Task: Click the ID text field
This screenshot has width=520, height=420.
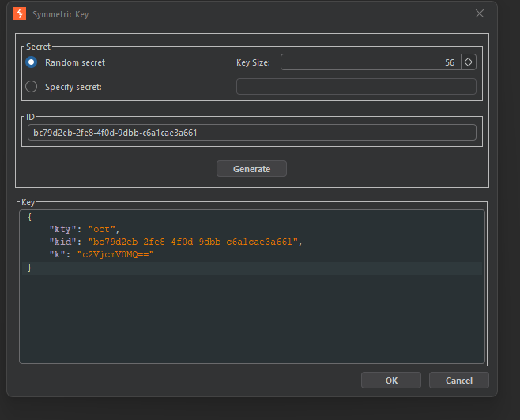Action: (x=252, y=133)
